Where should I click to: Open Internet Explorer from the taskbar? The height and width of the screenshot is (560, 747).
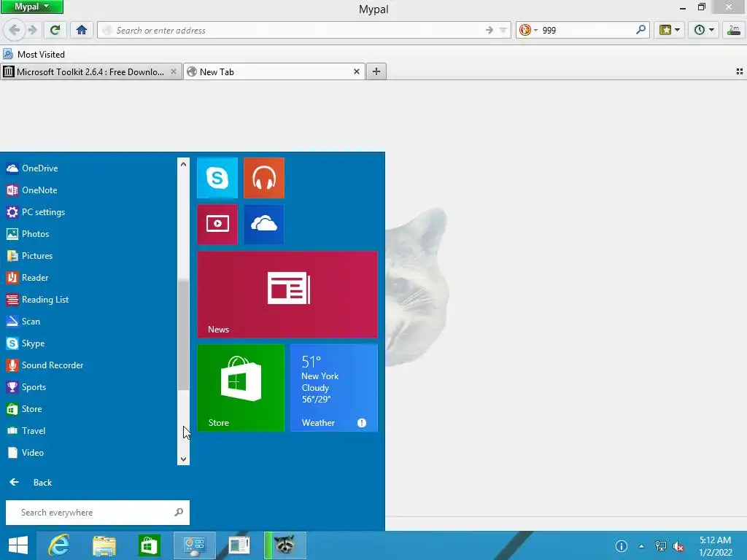[x=59, y=545]
